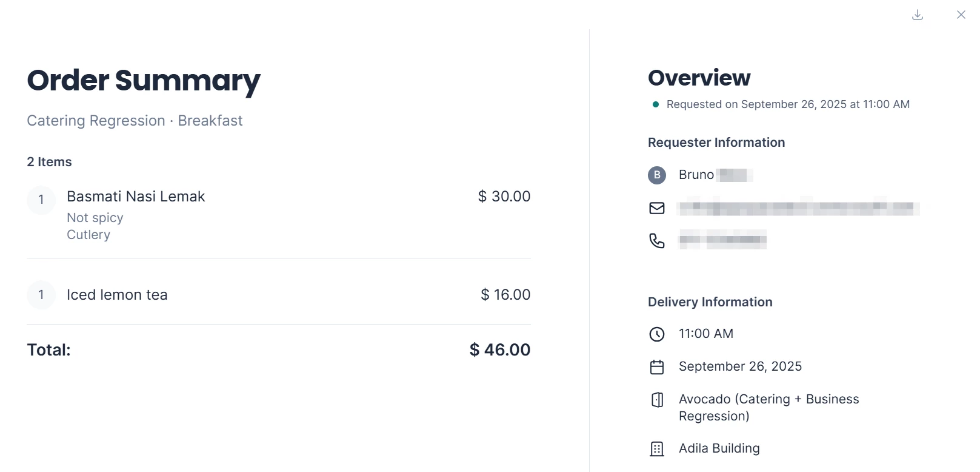This screenshot has width=980, height=472.
Task: Click quantity badge for Basmati Nasi Lemak
Action: coord(41,200)
